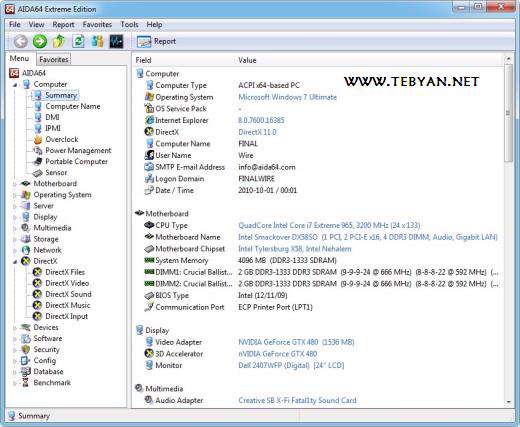The width and height of the screenshot is (520, 427).
Task: Open Intel Tylersburg X58 chipset link
Action: tap(295, 249)
